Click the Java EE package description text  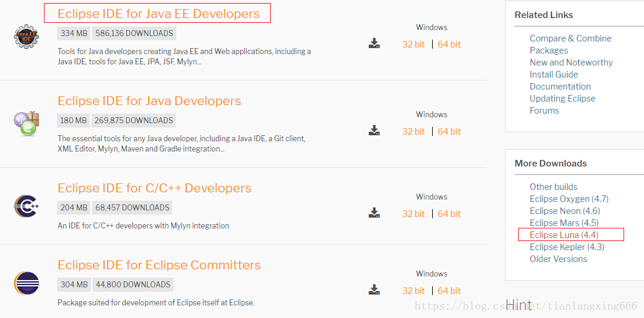(184, 57)
